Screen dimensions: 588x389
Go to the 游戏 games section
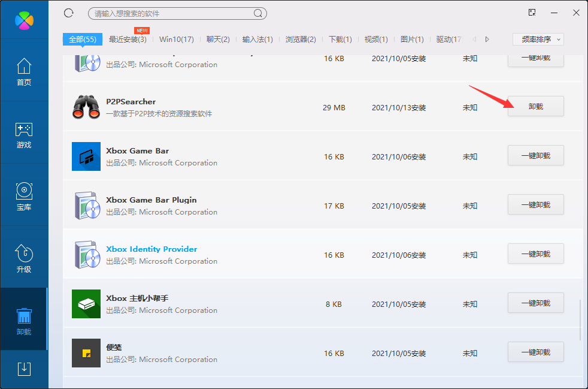24,134
